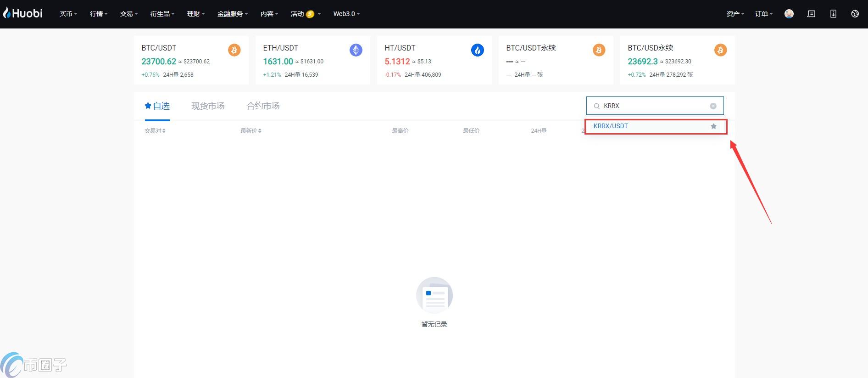This screenshot has height=378, width=868.
Task: Select KRRX/USDT search result
Action: [x=611, y=126]
